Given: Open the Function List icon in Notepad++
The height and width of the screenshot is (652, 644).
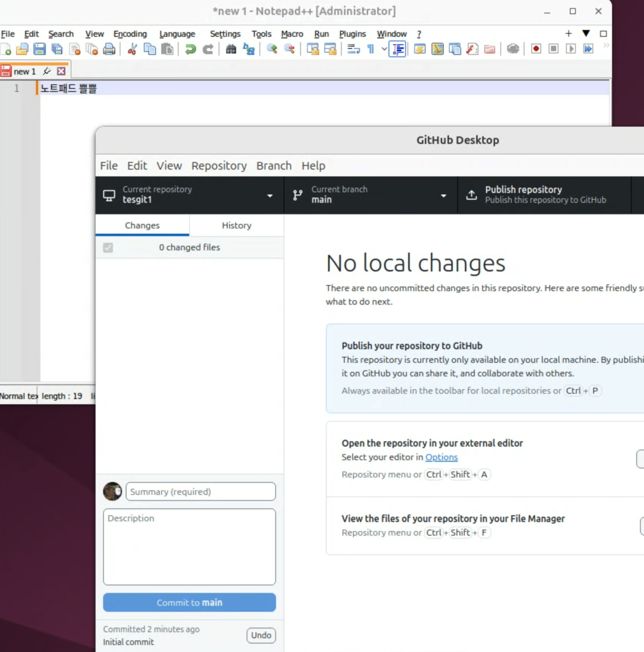Looking at the screenshot, I should (472, 49).
